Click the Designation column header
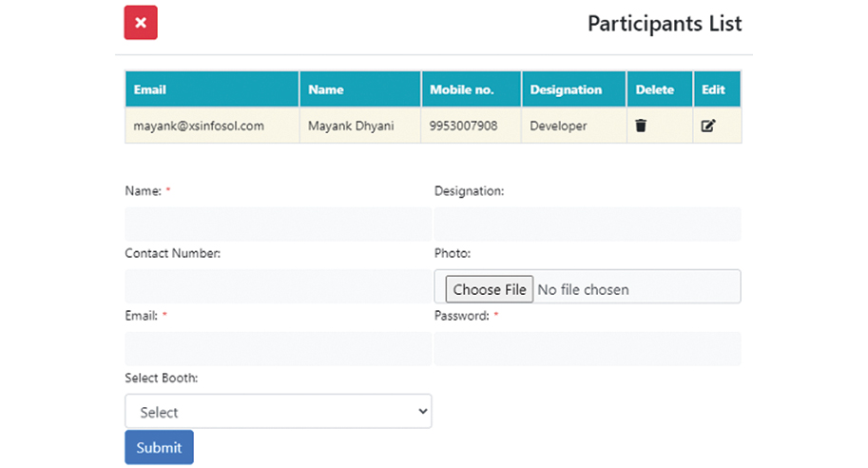868x468 pixels. pos(566,89)
